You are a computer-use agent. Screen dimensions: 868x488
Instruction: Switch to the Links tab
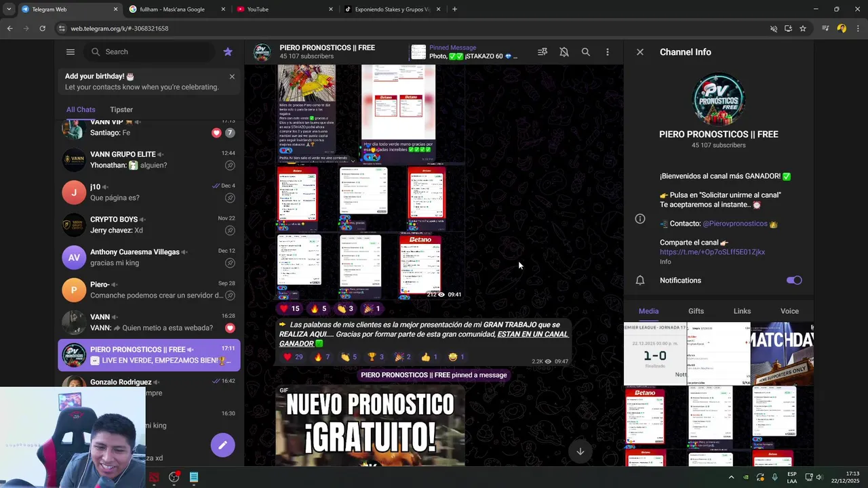coord(742,311)
